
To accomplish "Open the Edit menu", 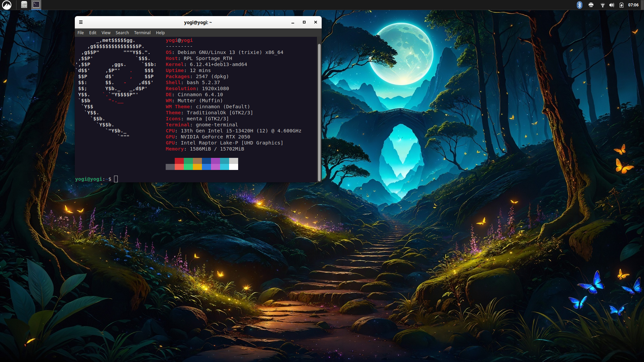I will pos(93,33).
